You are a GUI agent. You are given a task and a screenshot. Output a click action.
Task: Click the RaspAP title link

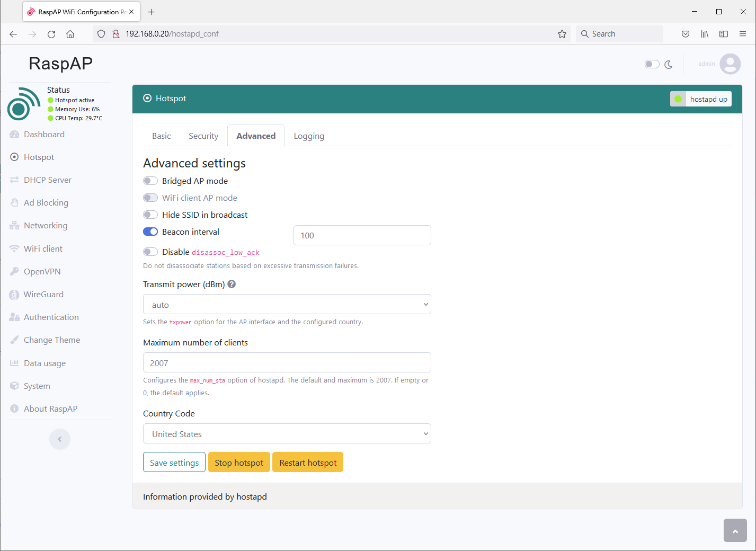60,64
